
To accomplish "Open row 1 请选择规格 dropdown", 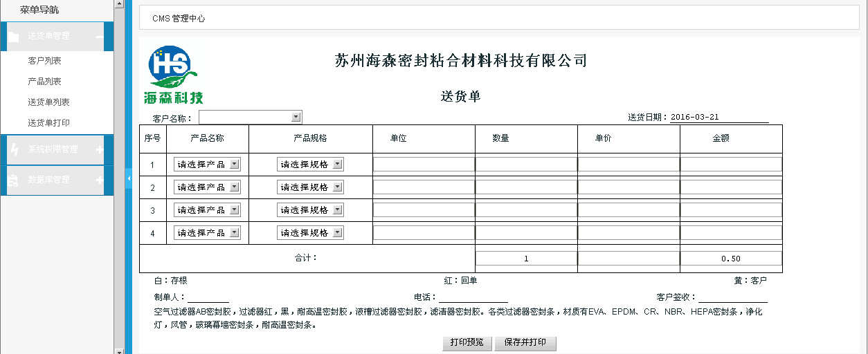I will 310,165.
